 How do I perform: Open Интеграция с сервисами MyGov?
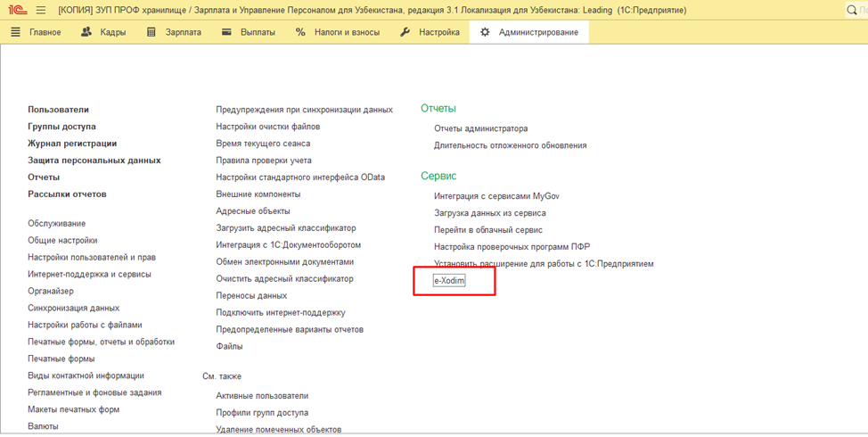(496, 196)
